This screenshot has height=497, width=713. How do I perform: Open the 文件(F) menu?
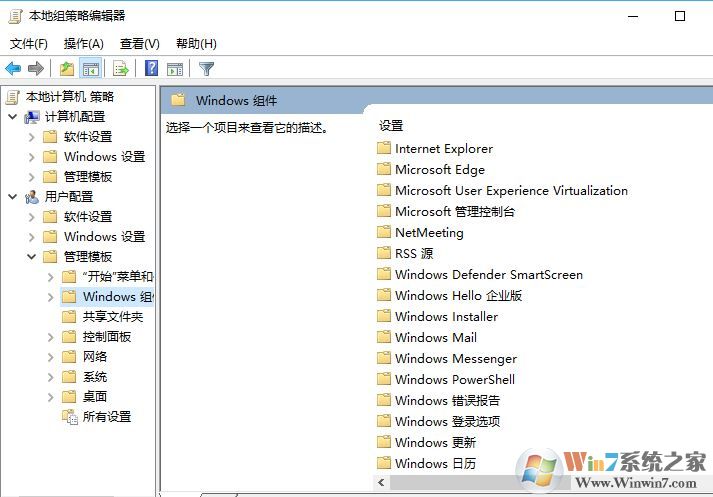[x=29, y=44]
